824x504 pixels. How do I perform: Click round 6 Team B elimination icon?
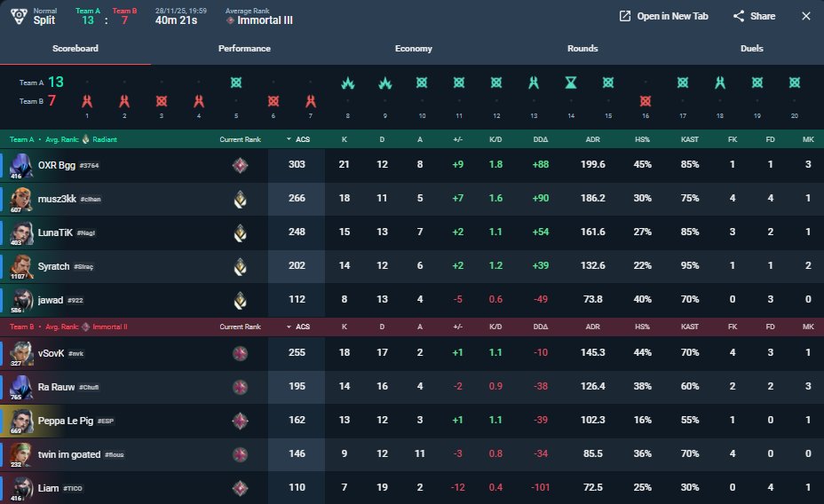[273, 101]
